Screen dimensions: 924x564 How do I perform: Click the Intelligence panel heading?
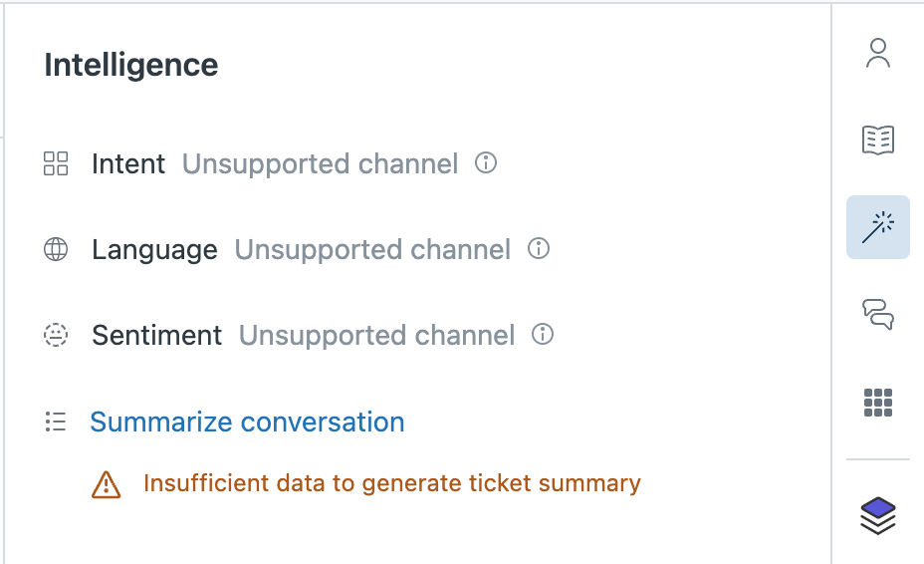pyautogui.click(x=131, y=66)
